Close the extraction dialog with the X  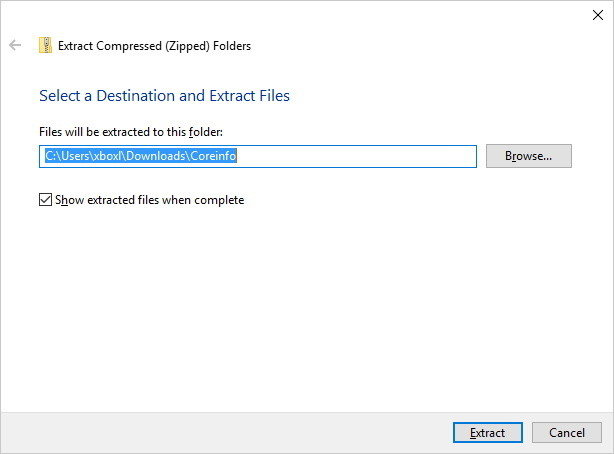598,15
